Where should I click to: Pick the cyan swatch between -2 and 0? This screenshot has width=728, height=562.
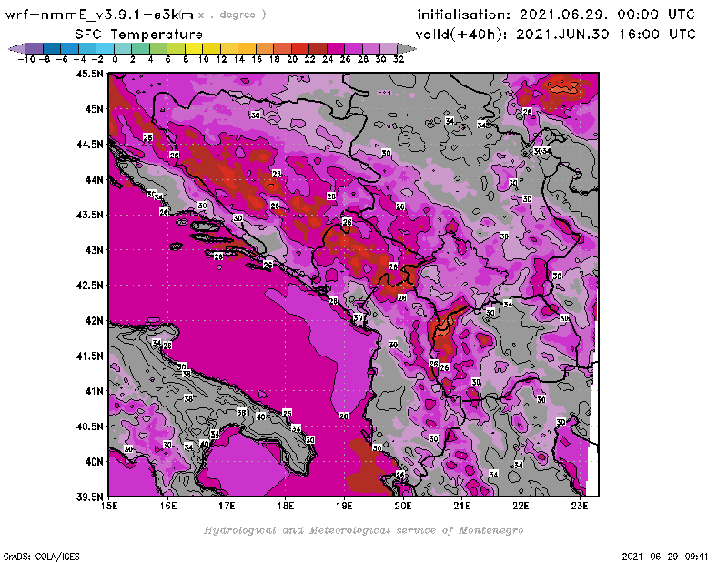point(105,48)
